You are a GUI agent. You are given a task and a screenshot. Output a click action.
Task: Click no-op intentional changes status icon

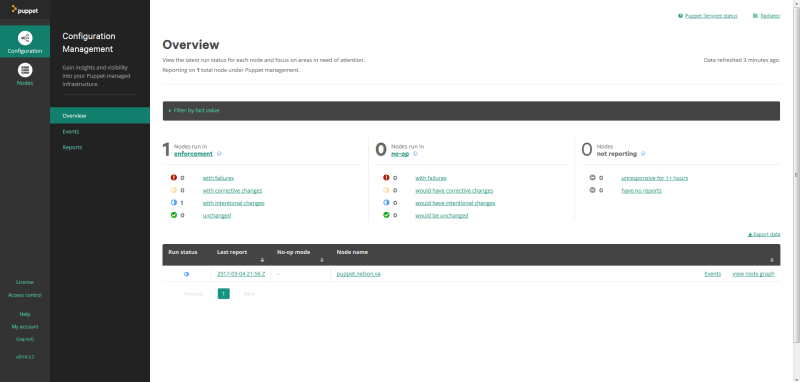(x=386, y=202)
